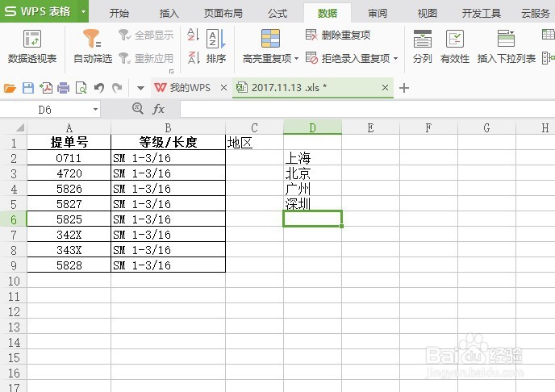Select row 12 header
The image size is (555, 392).
click(x=14, y=311)
